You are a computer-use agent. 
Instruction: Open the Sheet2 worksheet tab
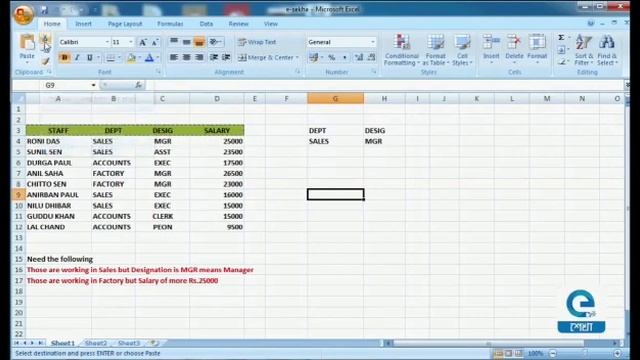click(96, 343)
